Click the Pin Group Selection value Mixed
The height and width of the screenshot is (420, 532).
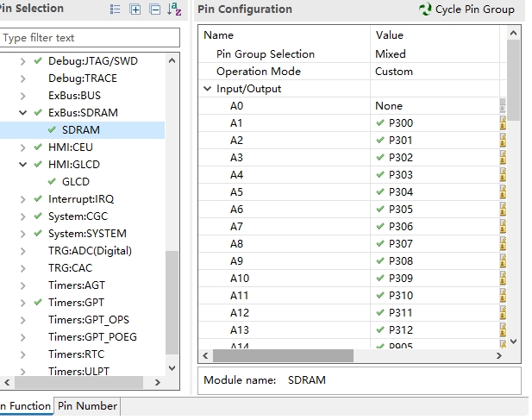pos(391,54)
